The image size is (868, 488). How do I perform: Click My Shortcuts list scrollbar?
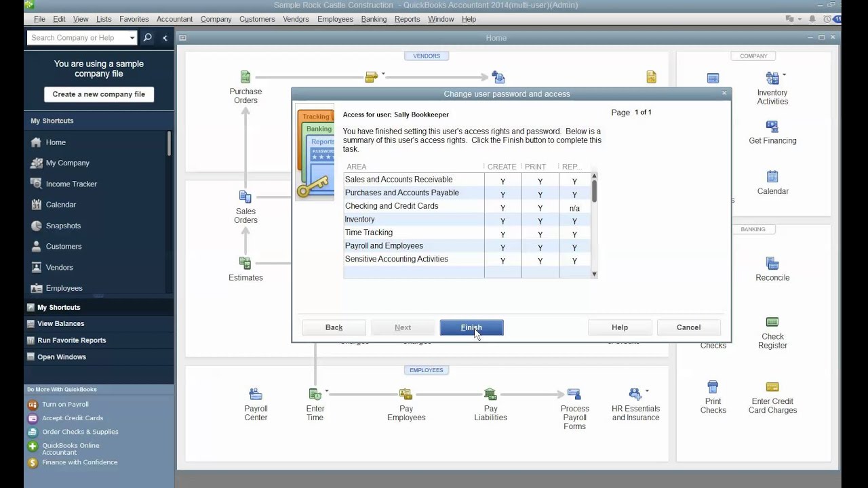(x=169, y=144)
